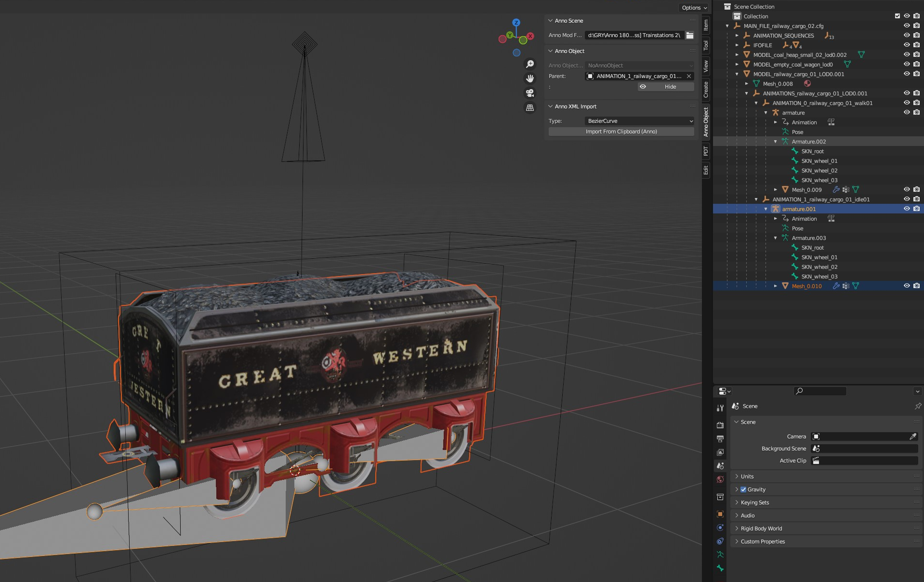This screenshot has width=924, height=582.
Task: Open Object Data armature properties tab
Action: tap(720, 555)
